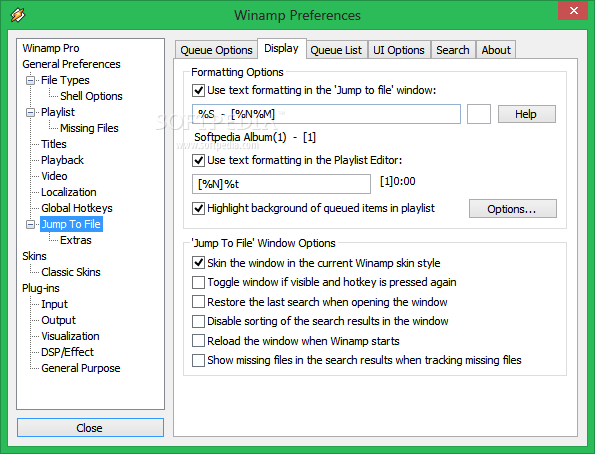This screenshot has height=454, width=595.
Task: Enable toggle window if hotkey pressed again
Action: (x=198, y=282)
